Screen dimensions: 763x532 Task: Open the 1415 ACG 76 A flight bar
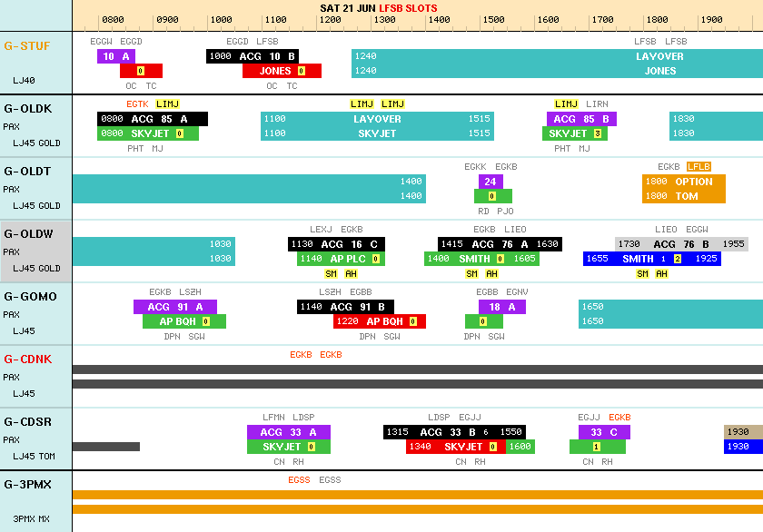[x=500, y=244]
